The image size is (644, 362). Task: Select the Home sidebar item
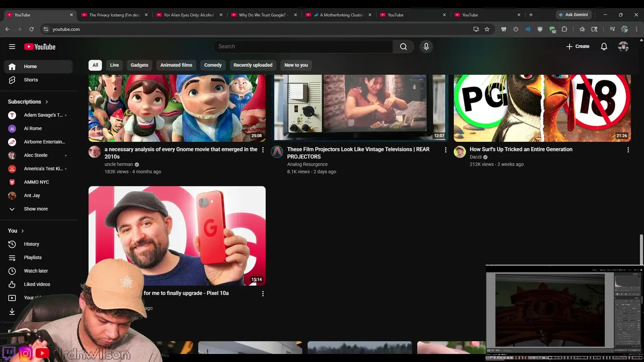39,66
